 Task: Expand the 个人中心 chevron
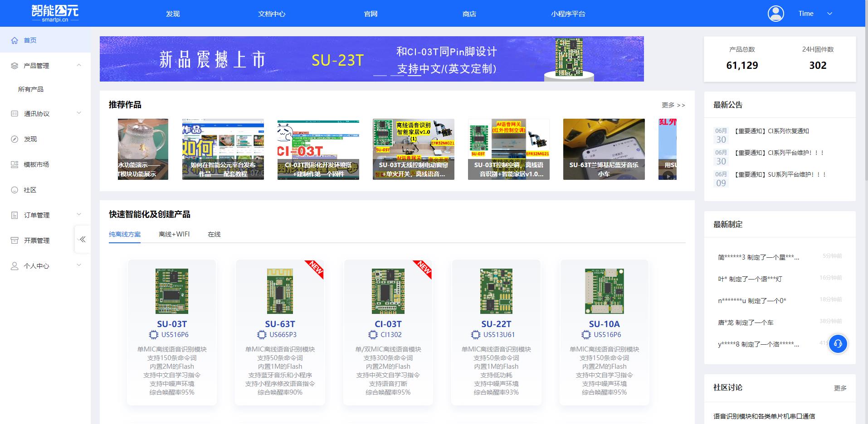point(79,265)
